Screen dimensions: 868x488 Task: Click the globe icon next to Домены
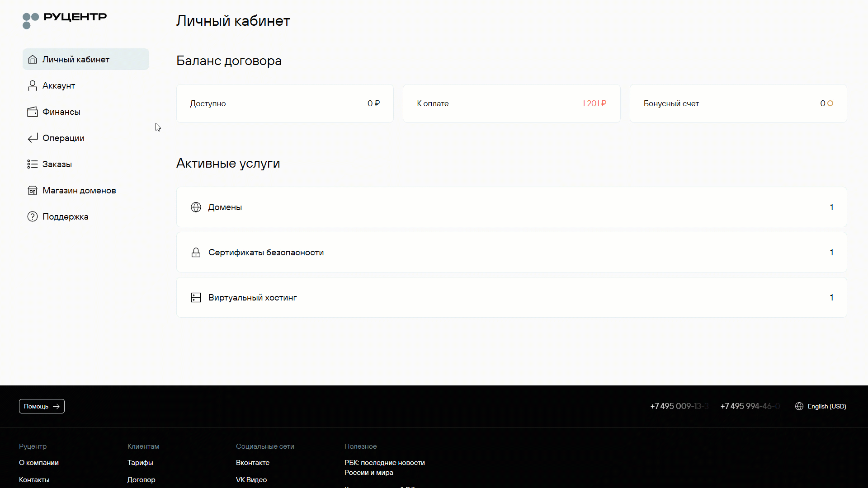(x=196, y=207)
